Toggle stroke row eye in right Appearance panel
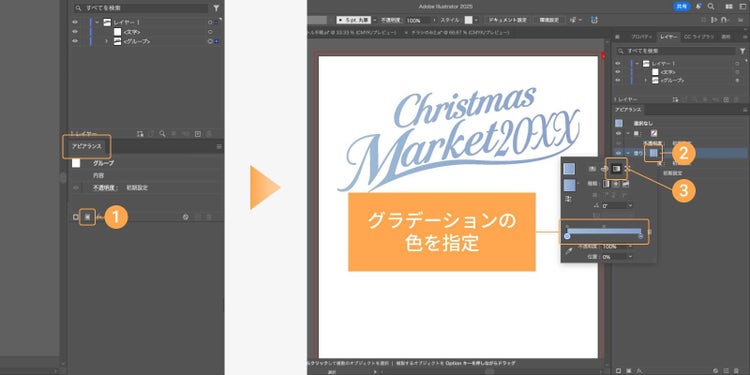750x375 pixels. coord(618,133)
